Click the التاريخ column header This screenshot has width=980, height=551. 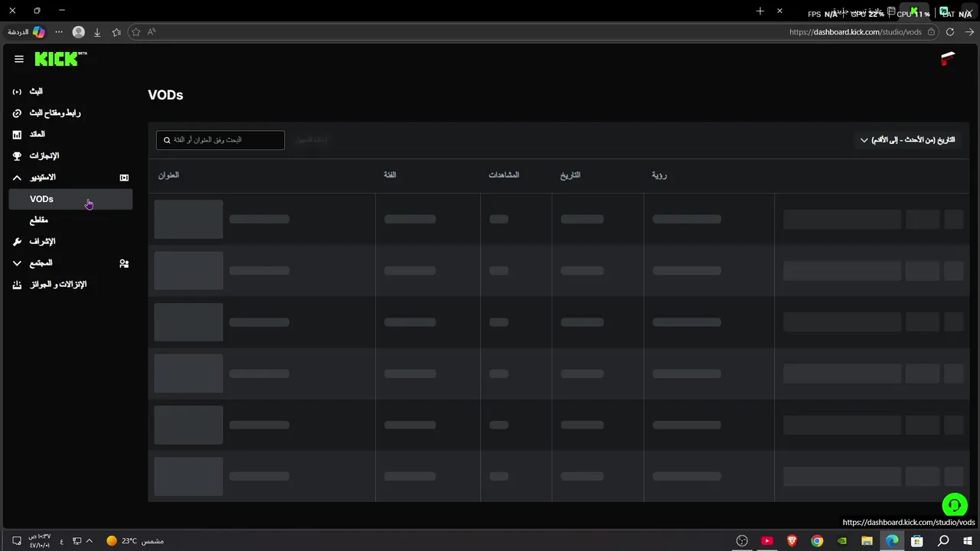[570, 175]
